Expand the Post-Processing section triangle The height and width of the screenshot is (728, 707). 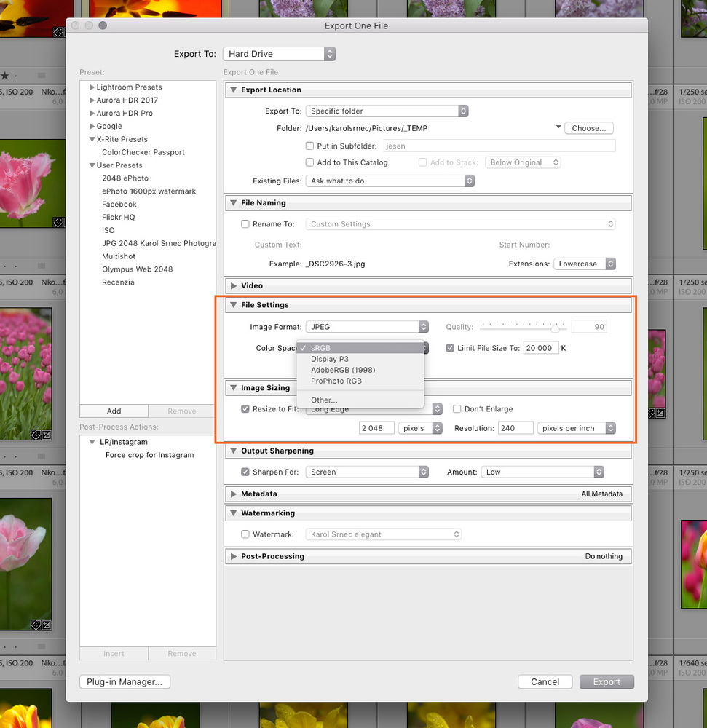coord(234,557)
